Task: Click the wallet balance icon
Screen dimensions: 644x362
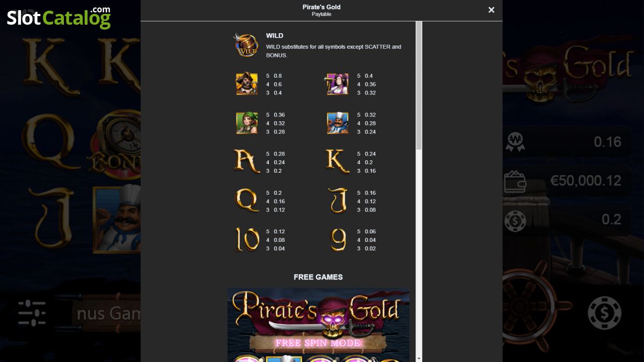Action: [x=515, y=181]
